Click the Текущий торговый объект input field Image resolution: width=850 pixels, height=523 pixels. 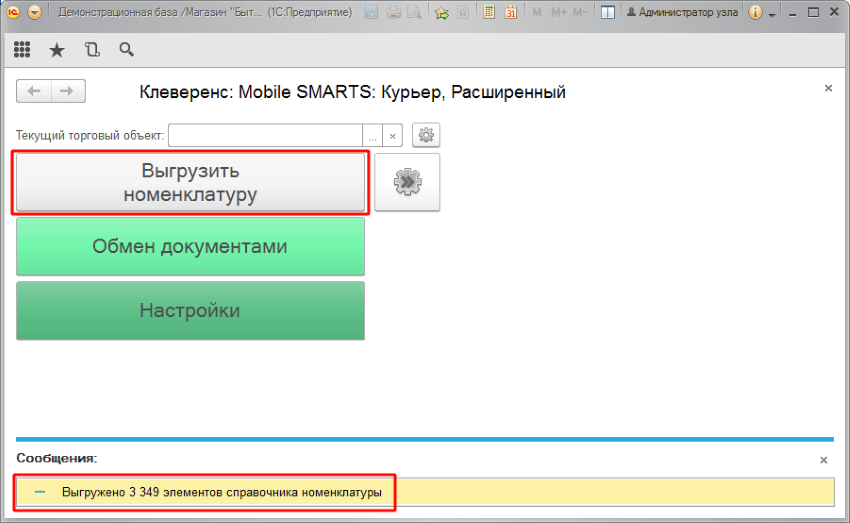[265, 135]
